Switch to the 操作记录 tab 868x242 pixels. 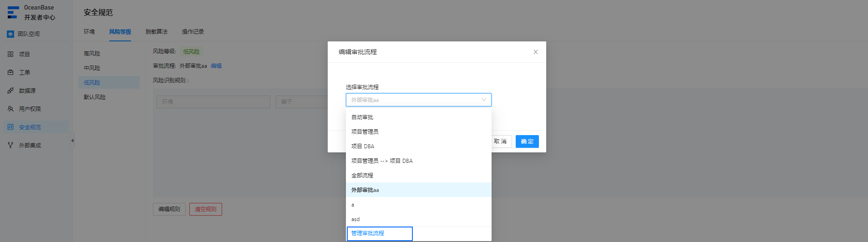[193, 32]
